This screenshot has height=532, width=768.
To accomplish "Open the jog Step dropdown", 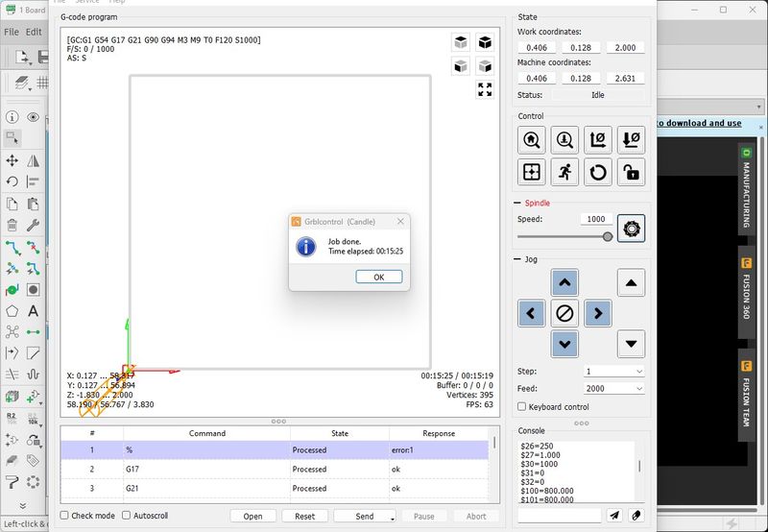I will click(613, 372).
